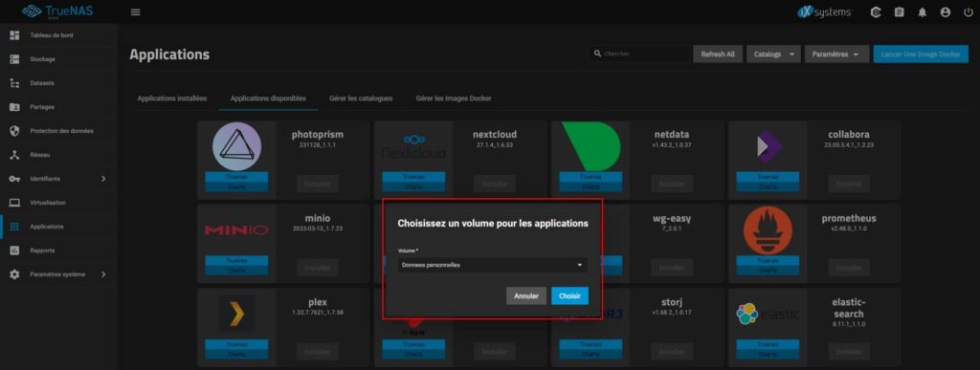The width and height of the screenshot is (980, 370).
Task: Click the minio app logo
Action: click(237, 230)
